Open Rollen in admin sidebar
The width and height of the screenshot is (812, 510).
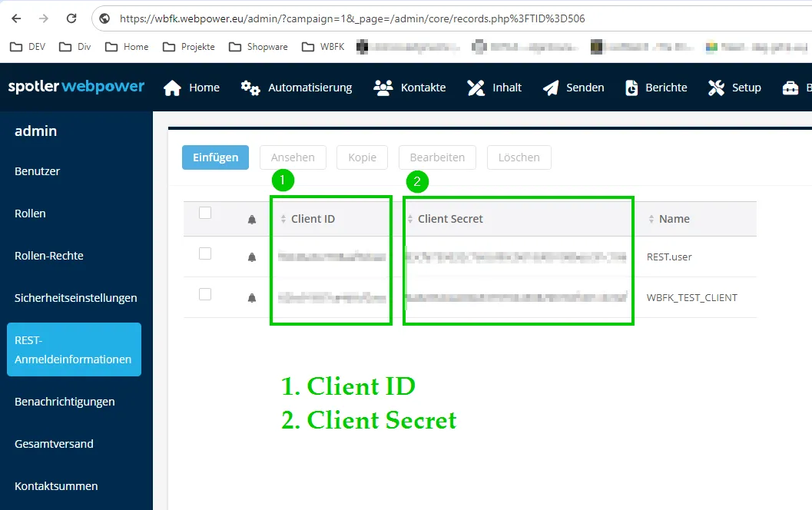pos(30,214)
